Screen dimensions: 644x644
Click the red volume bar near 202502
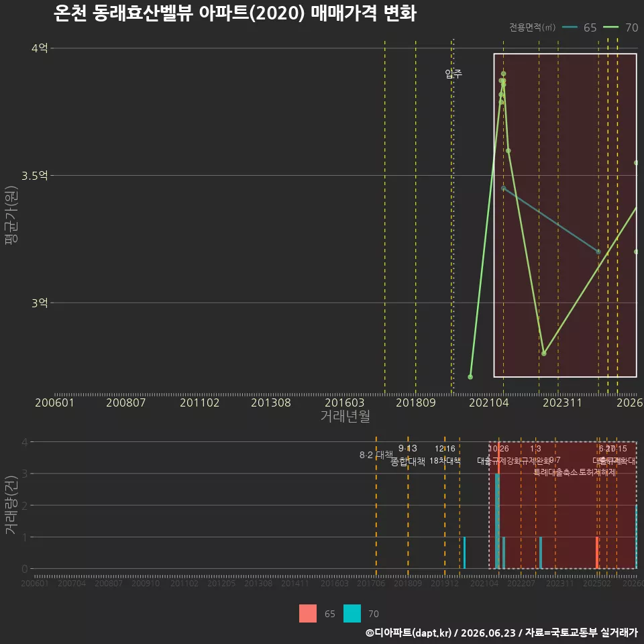click(597, 552)
